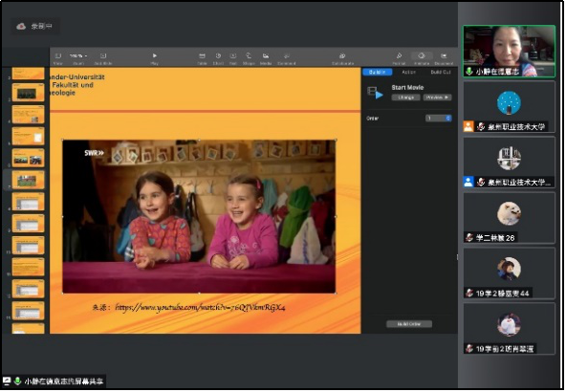The width and height of the screenshot is (566, 392).
Task: Click the participant name 学二林 26
Action: (495, 238)
